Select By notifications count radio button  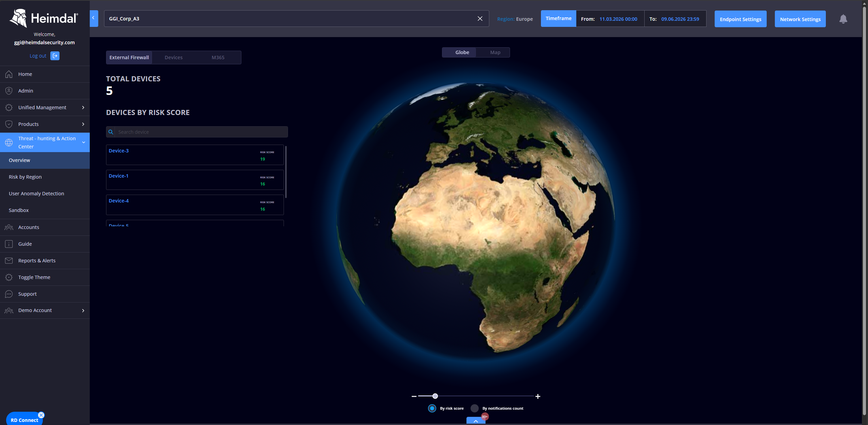coord(475,408)
